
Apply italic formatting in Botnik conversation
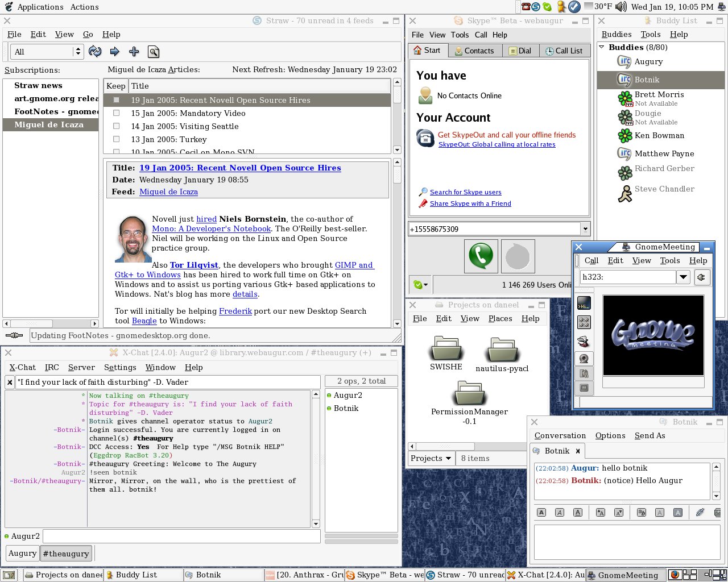560,512
